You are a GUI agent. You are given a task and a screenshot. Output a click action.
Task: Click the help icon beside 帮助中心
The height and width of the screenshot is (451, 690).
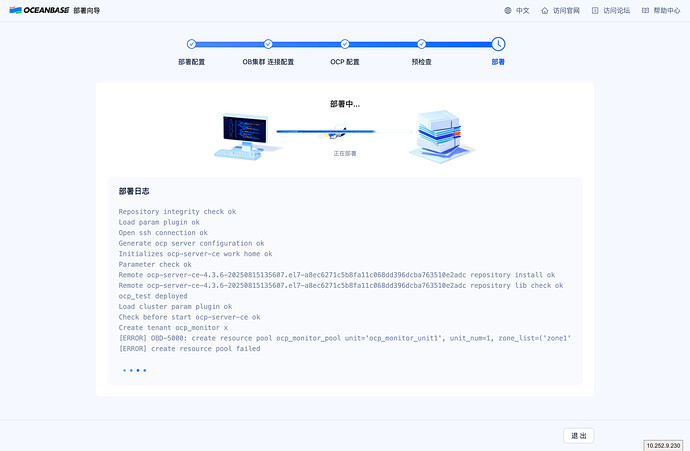click(645, 10)
